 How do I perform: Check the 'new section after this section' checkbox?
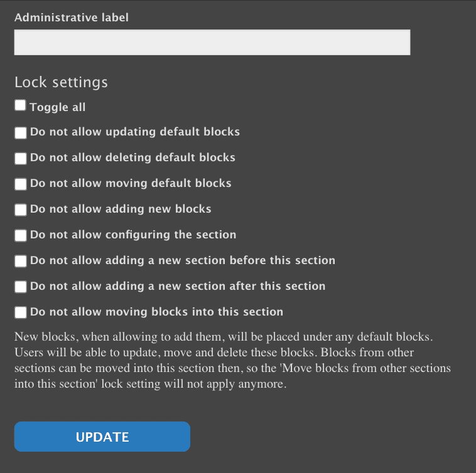21,287
